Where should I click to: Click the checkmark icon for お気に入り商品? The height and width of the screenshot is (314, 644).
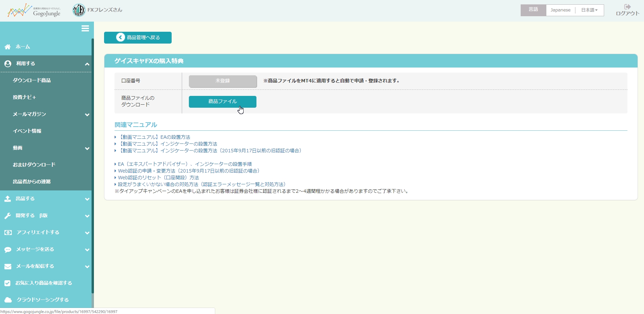click(7, 283)
